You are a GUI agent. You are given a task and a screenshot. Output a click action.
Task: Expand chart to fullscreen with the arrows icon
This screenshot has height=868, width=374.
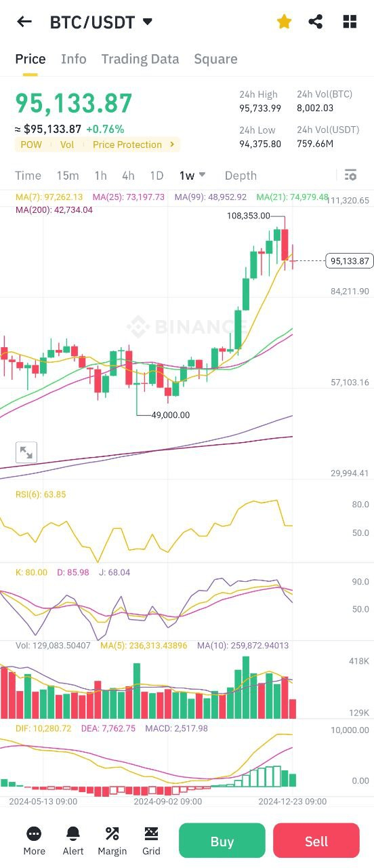coord(26,452)
